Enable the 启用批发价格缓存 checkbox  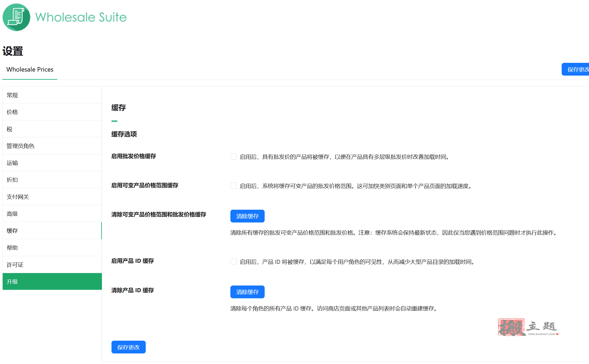point(234,156)
